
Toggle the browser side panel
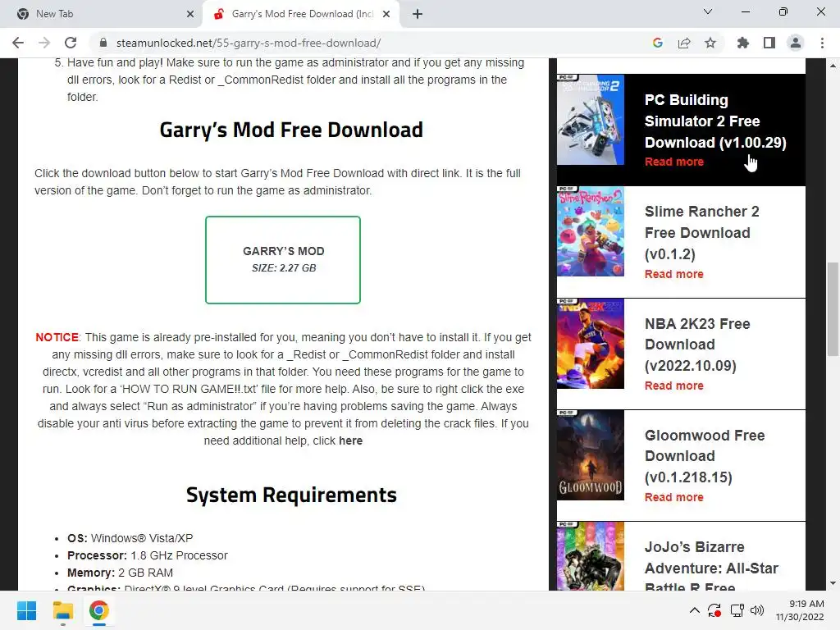pyautogui.click(x=769, y=43)
